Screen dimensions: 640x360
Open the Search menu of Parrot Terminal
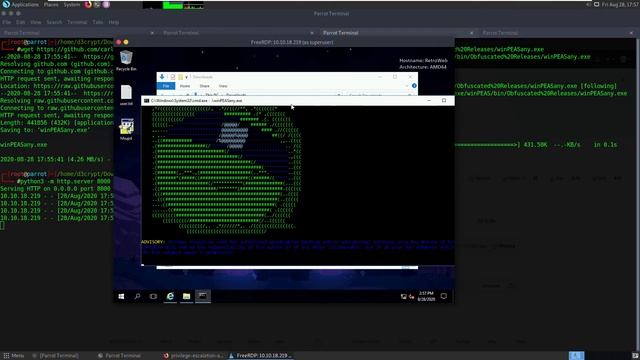[x=54, y=22]
